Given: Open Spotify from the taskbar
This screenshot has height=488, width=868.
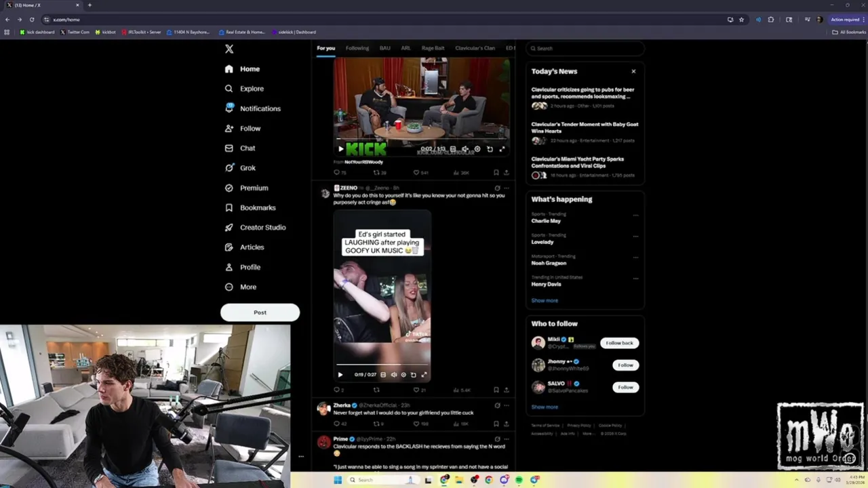Looking at the screenshot, I should coord(519,480).
